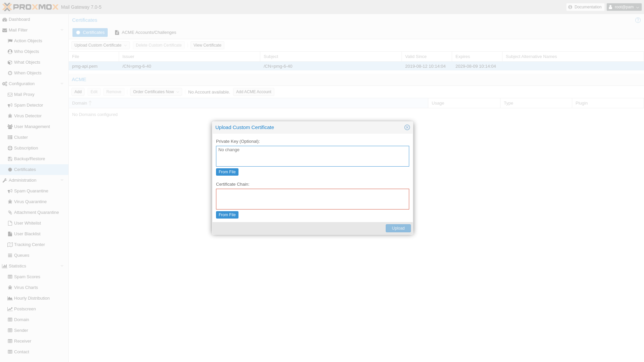Close the Upload Custom Certificate dialog

(407, 127)
